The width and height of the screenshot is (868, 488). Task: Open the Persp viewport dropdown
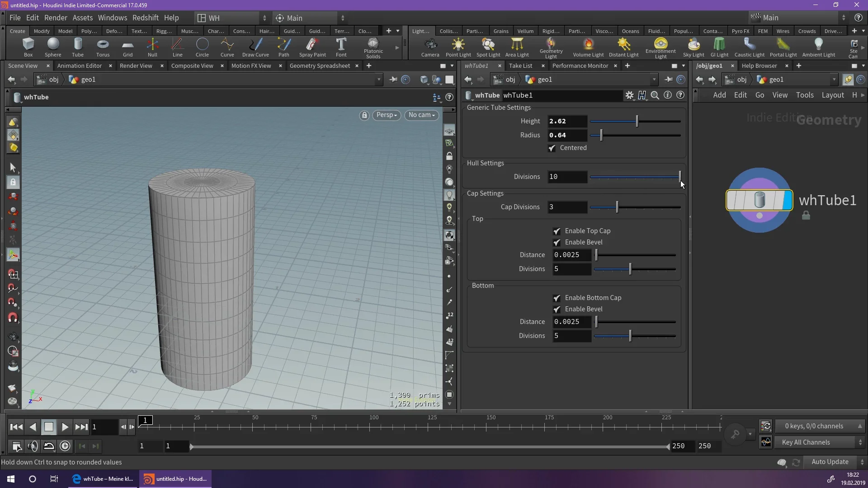tap(387, 115)
